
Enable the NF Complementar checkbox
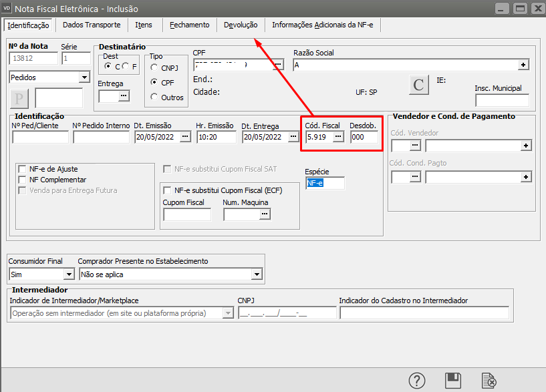coord(23,180)
